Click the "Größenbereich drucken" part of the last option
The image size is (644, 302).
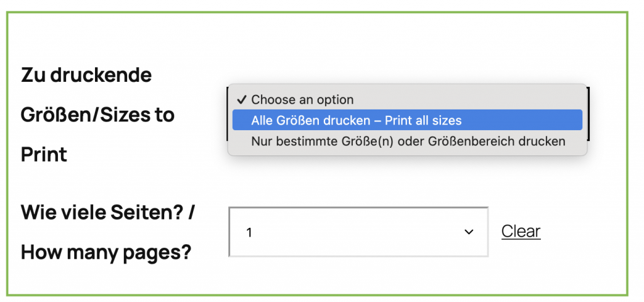click(497, 141)
